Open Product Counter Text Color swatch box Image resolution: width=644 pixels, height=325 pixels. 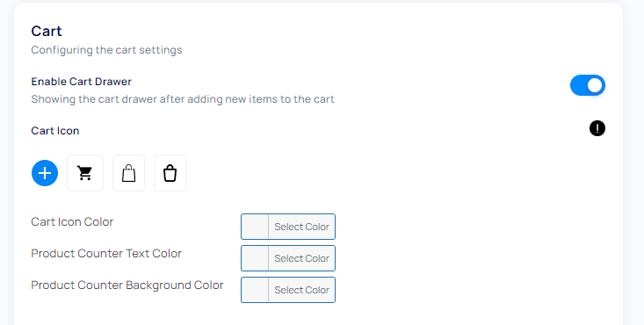point(255,258)
